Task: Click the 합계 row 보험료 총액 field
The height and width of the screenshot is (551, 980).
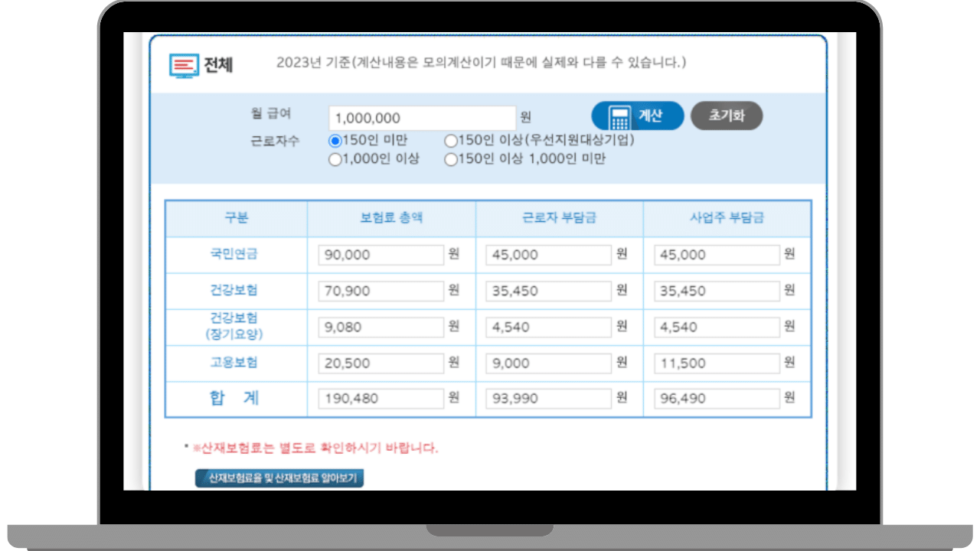Action: [x=381, y=398]
